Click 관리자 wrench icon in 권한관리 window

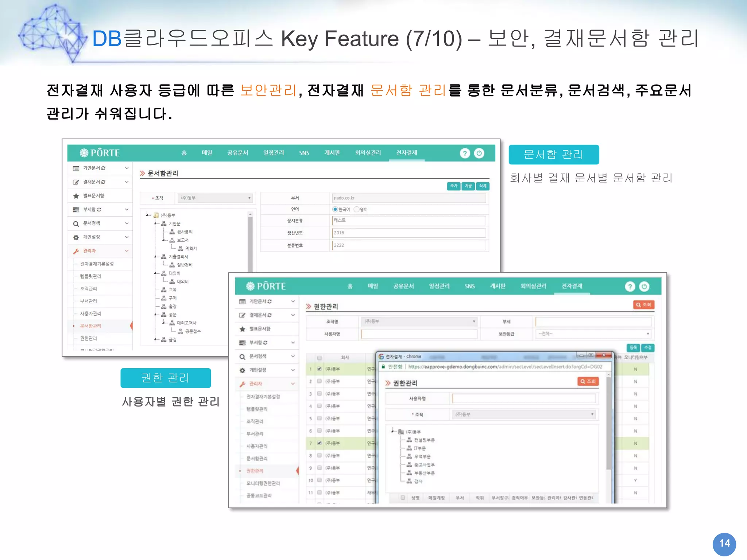click(x=242, y=384)
